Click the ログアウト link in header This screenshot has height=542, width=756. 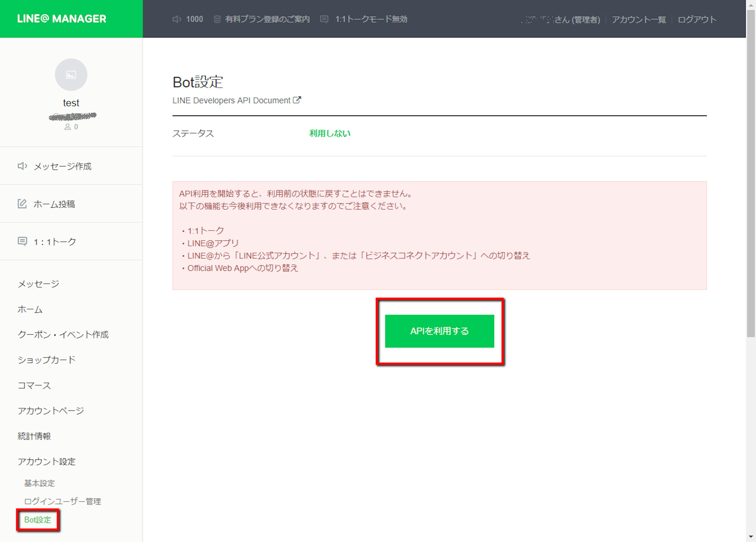(697, 19)
